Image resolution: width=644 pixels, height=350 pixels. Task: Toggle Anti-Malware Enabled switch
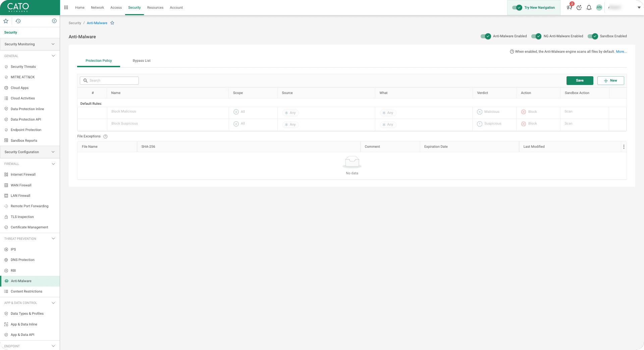[x=486, y=36]
